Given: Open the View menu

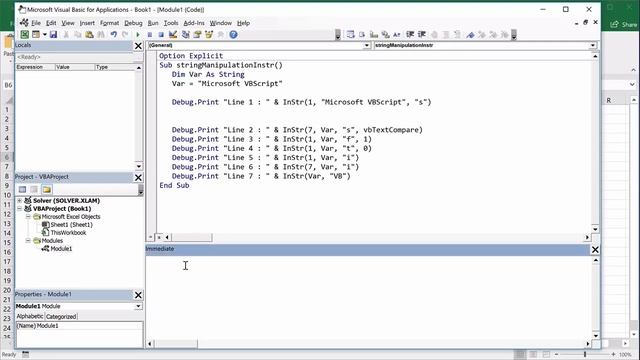Looking at the screenshot, I should tap(68, 23).
